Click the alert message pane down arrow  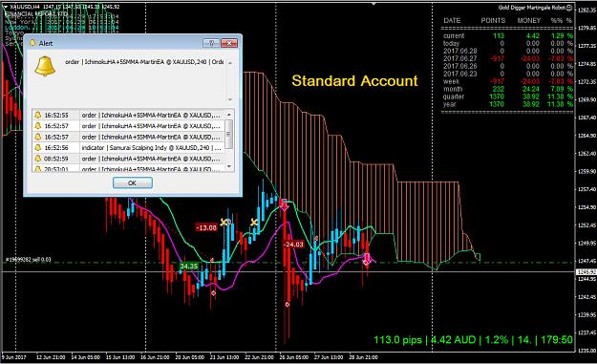point(230,99)
